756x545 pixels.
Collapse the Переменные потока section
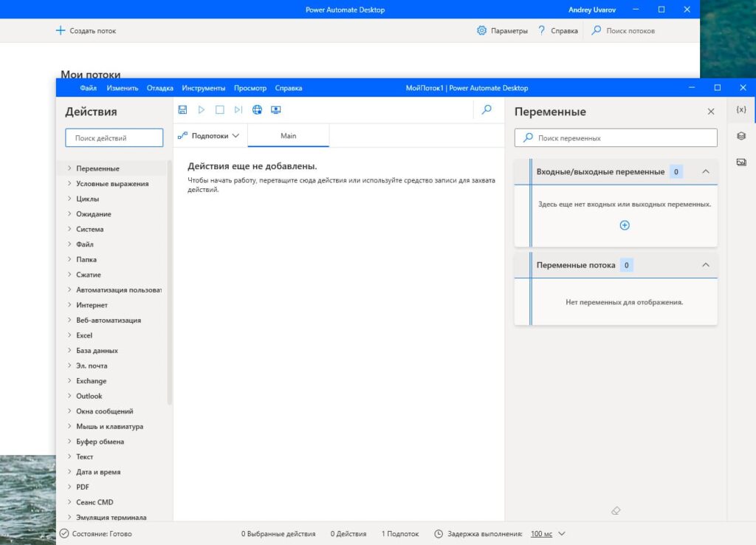(705, 265)
